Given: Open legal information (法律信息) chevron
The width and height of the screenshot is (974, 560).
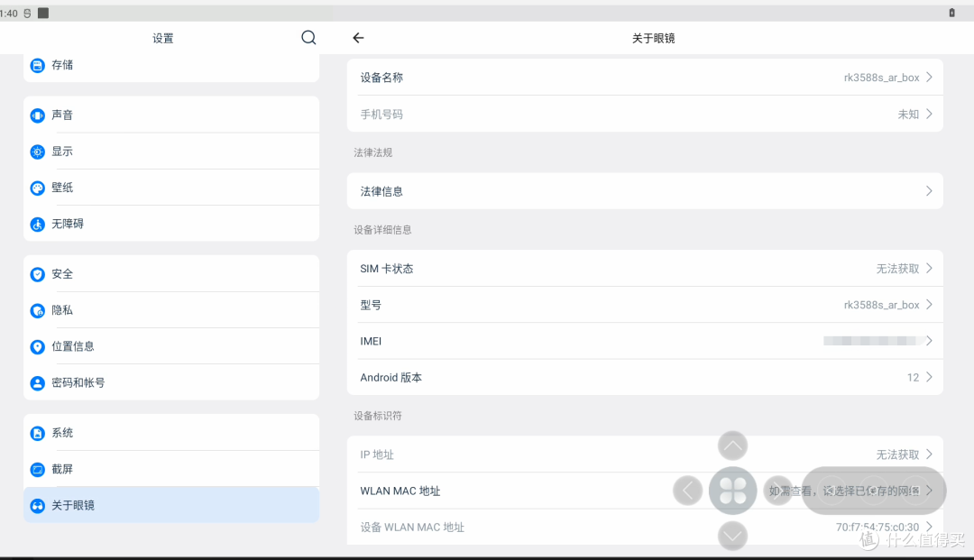Looking at the screenshot, I should point(929,190).
